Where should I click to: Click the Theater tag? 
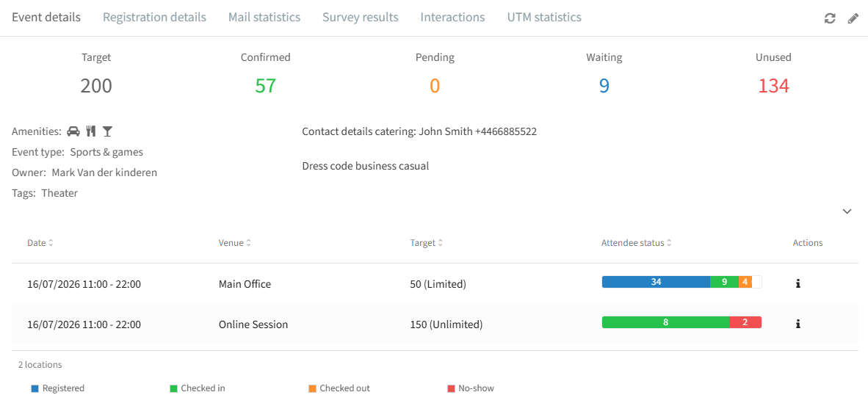coord(59,193)
